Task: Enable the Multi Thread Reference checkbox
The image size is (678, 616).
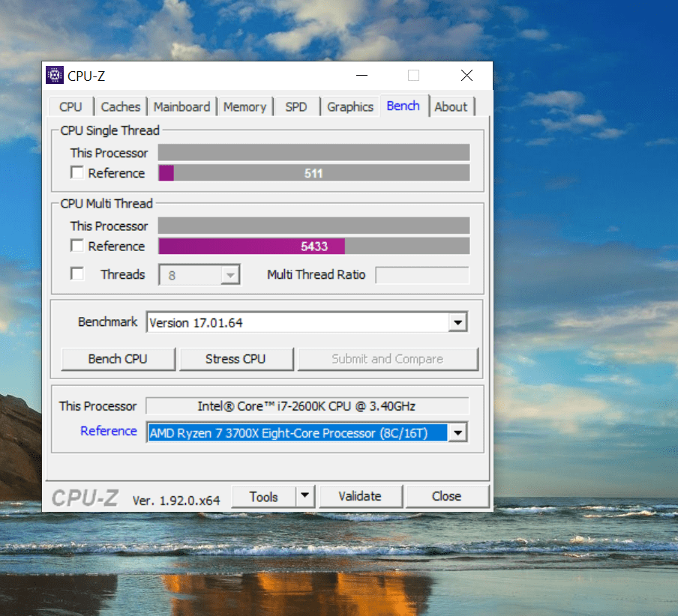Action: tap(77, 246)
